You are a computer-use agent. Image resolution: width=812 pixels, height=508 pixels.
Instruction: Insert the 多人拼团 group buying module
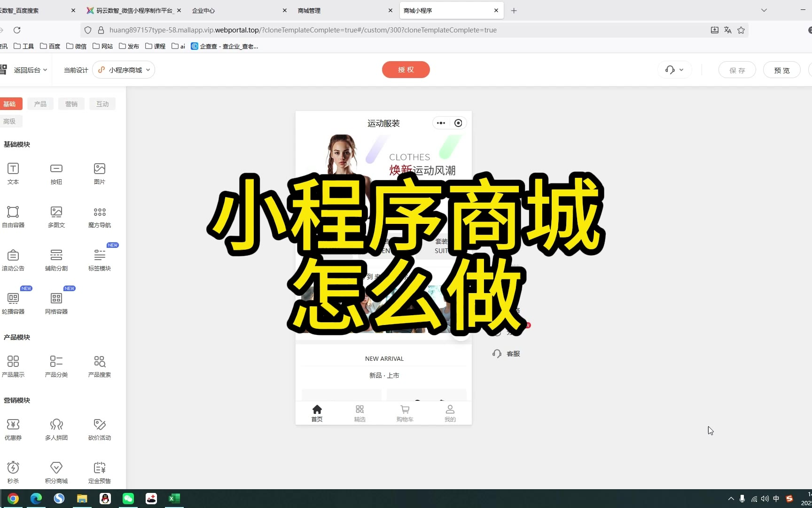point(56,429)
